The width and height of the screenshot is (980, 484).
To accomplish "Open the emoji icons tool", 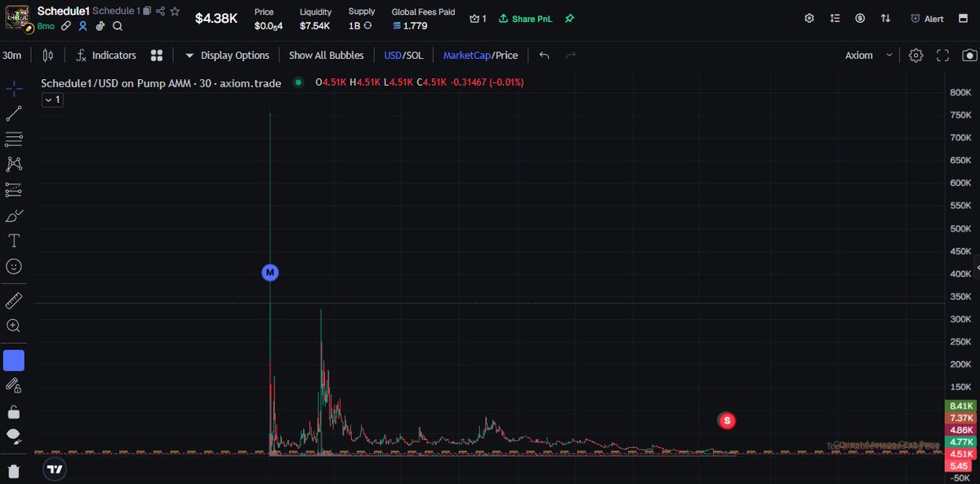I will coord(14,266).
